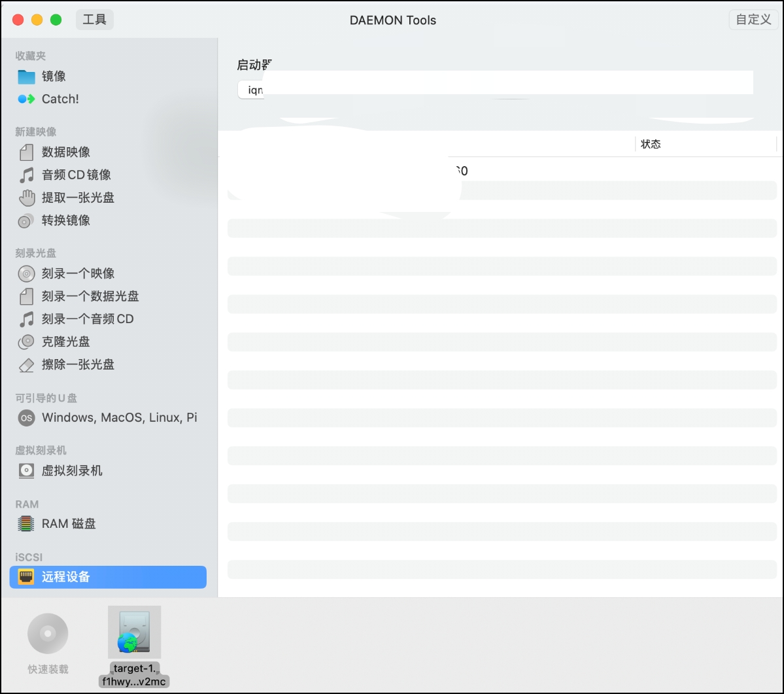This screenshot has height=694, width=784.
Task: Click the 快速装载 label
Action: coord(48,669)
